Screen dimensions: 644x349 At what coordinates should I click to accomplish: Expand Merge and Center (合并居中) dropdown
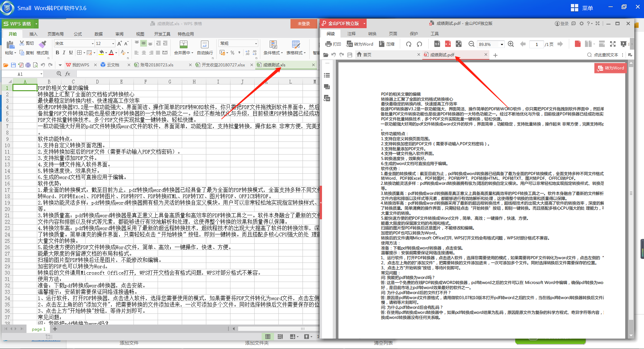(193, 53)
